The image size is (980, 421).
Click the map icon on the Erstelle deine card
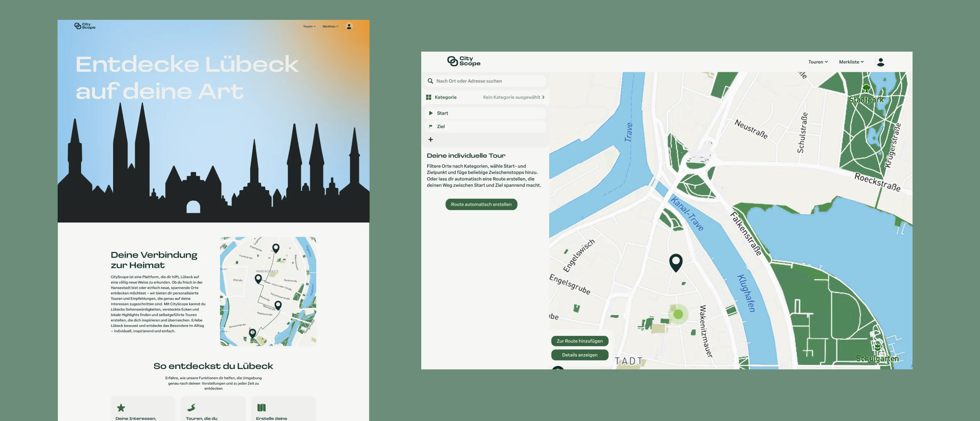[x=261, y=408]
